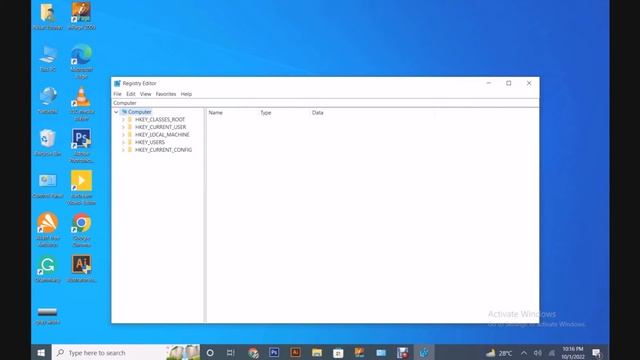Expand the HKEY_LOCAL_MACHINE key
This screenshot has height=360, width=640.
coord(123,135)
